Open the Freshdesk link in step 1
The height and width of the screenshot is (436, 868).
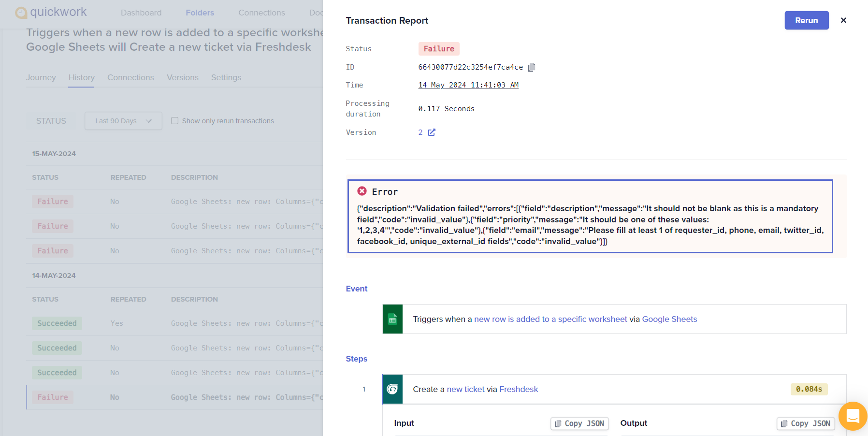[x=519, y=389]
